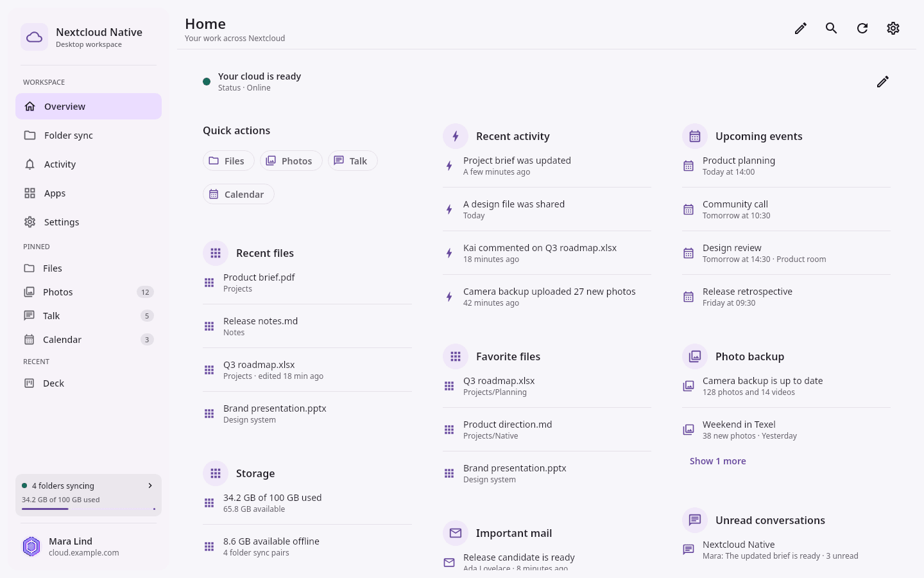Image resolution: width=924 pixels, height=578 pixels.
Task: Click Mara Lind's hexagon avatar
Action: pyautogui.click(x=31, y=547)
